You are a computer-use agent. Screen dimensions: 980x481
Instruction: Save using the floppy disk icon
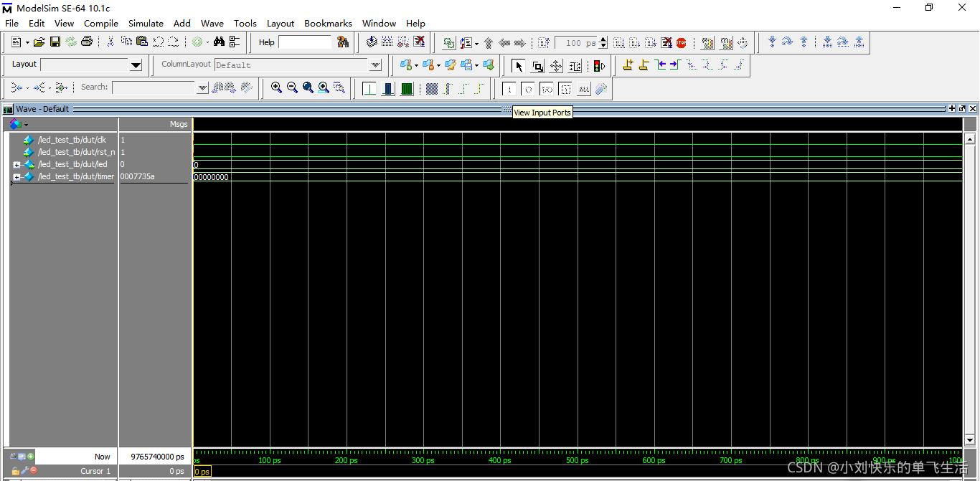(55, 42)
